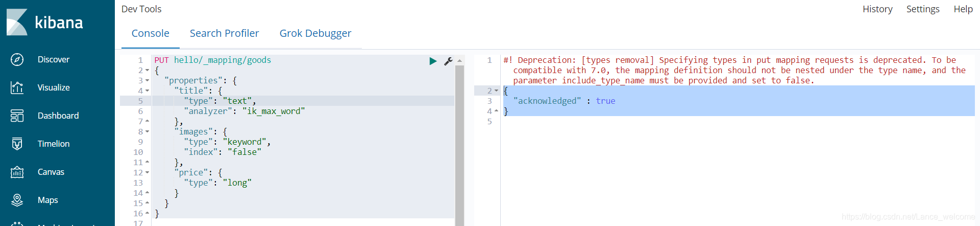Go to Visualize label
Viewport: 980px width, 226px height.
[x=54, y=88]
